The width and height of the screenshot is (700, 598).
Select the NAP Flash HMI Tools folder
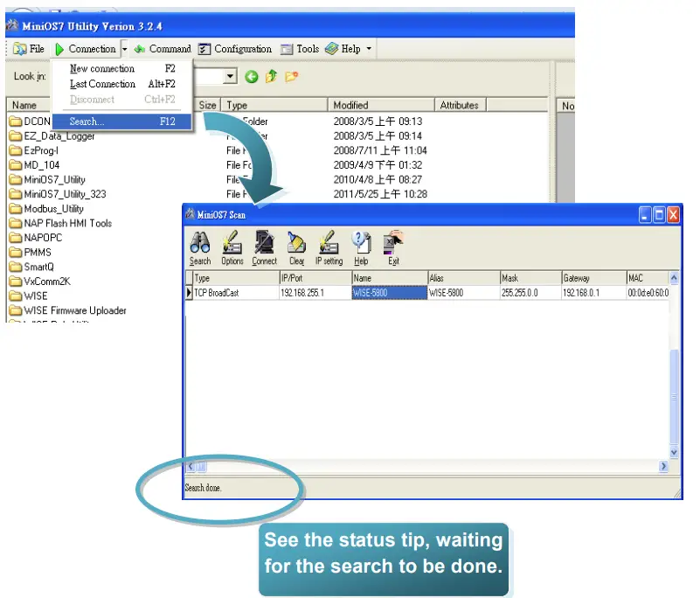coord(60,223)
